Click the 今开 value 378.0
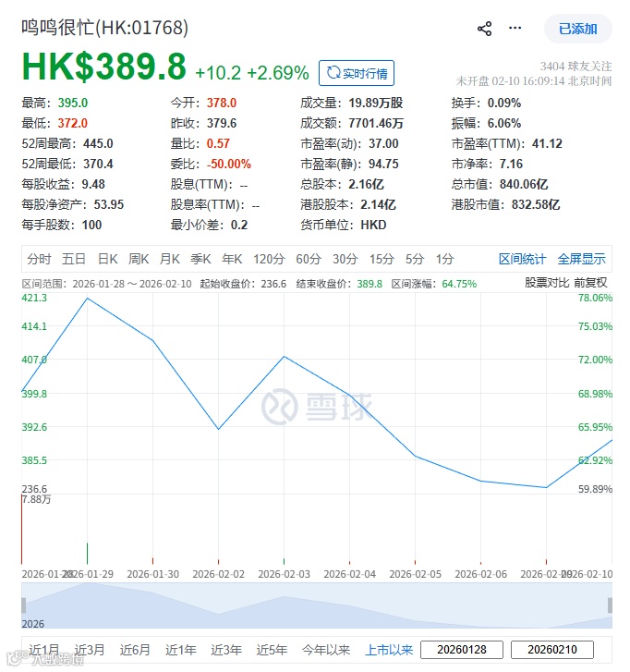This screenshot has width=630, height=672. coord(222,103)
